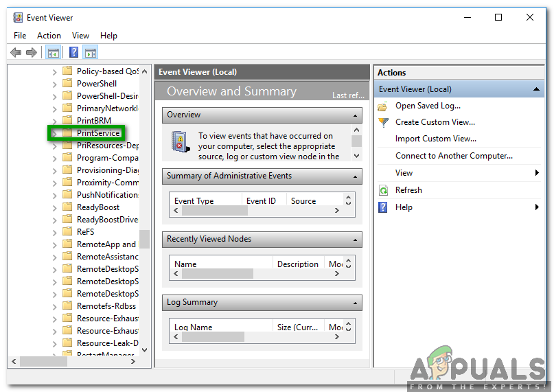Click the Size (Curr... column header
554x392 pixels.
click(x=297, y=327)
